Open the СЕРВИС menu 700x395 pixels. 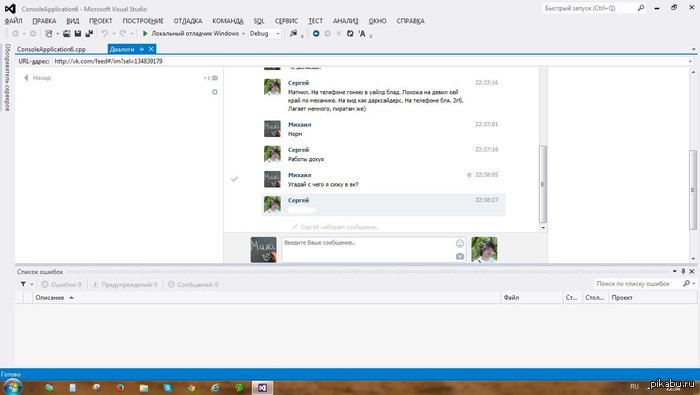[286, 21]
